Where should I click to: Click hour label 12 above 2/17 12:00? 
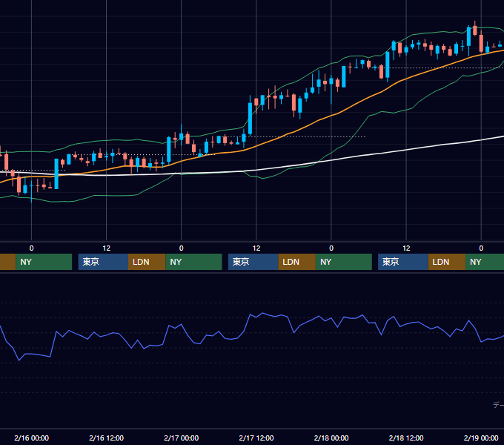point(256,248)
